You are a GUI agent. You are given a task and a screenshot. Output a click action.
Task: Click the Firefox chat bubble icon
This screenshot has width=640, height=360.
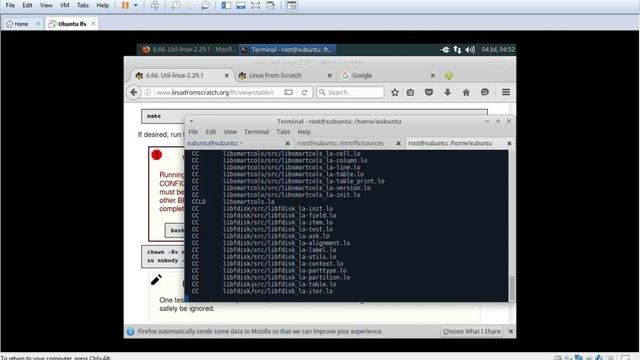coord(485,93)
